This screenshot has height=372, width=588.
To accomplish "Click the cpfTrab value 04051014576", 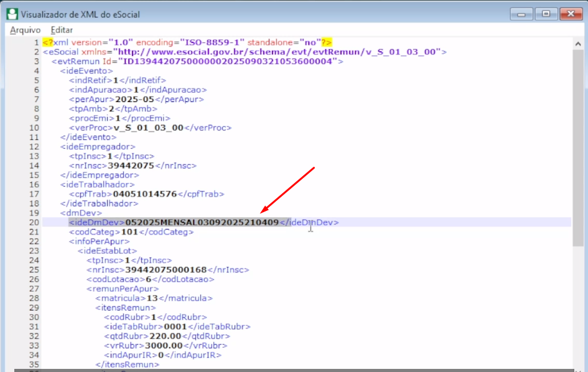I will point(145,194).
